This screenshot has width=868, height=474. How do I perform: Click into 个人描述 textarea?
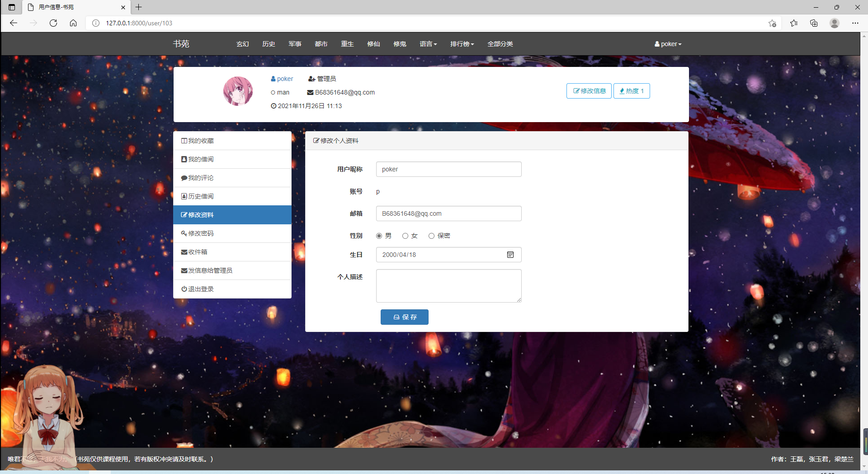click(x=449, y=286)
